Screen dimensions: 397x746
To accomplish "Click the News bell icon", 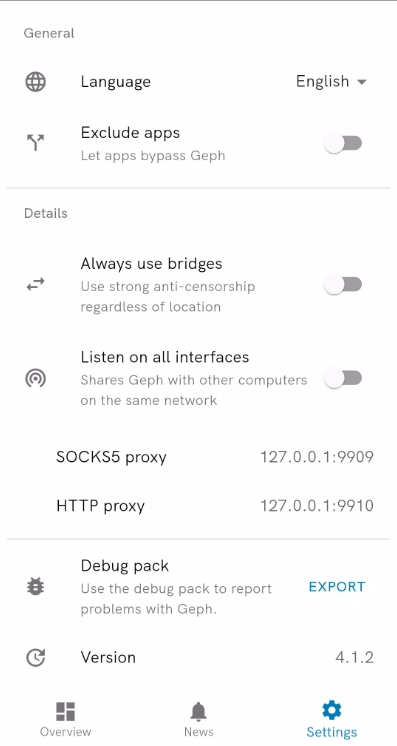I will (x=198, y=712).
